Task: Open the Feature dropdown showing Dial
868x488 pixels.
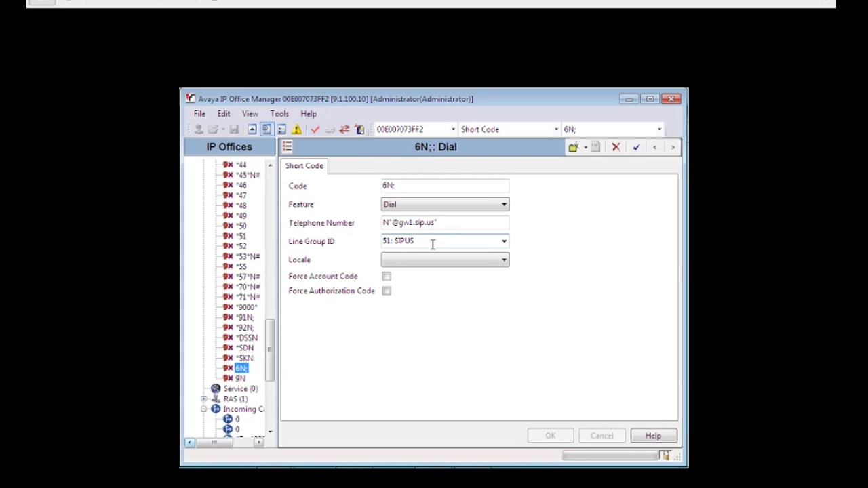Action: click(445, 205)
